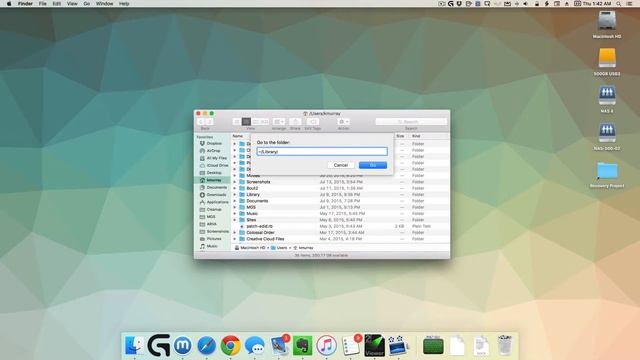Open Logitech Gaming Software from the Dock
The height and width of the screenshot is (360, 640).
pyautogui.click(x=158, y=345)
